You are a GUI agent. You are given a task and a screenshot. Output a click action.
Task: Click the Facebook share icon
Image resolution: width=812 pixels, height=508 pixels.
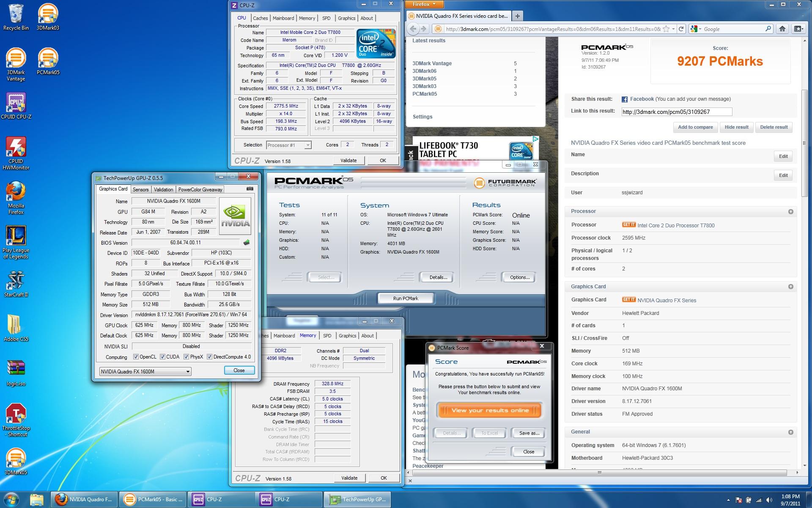pos(624,99)
